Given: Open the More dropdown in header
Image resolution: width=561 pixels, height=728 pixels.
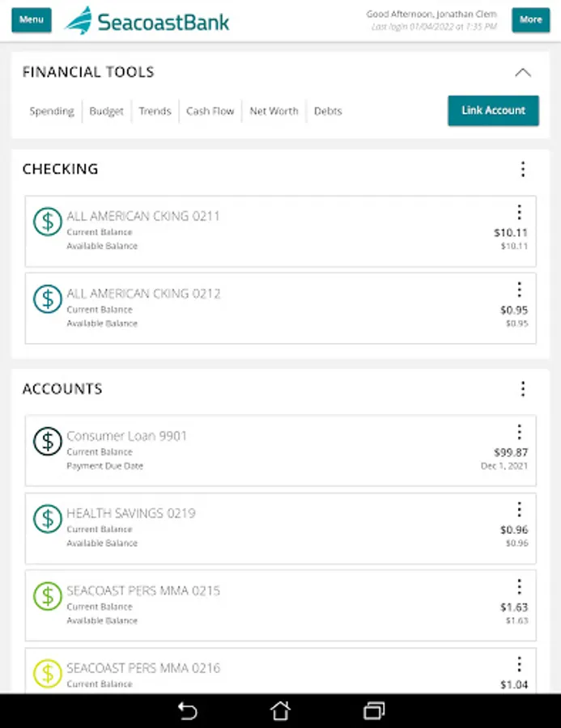Looking at the screenshot, I should 530,20.
